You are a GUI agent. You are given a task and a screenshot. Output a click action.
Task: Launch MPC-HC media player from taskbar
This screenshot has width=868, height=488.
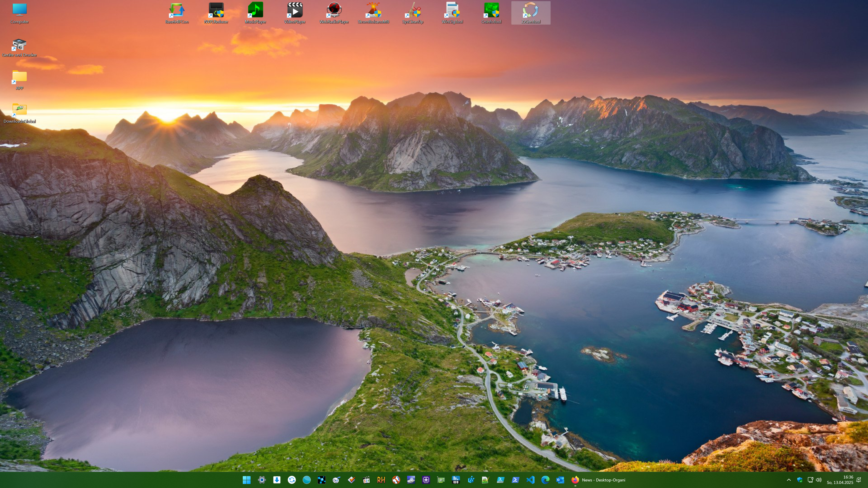pyautogui.click(x=366, y=480)
